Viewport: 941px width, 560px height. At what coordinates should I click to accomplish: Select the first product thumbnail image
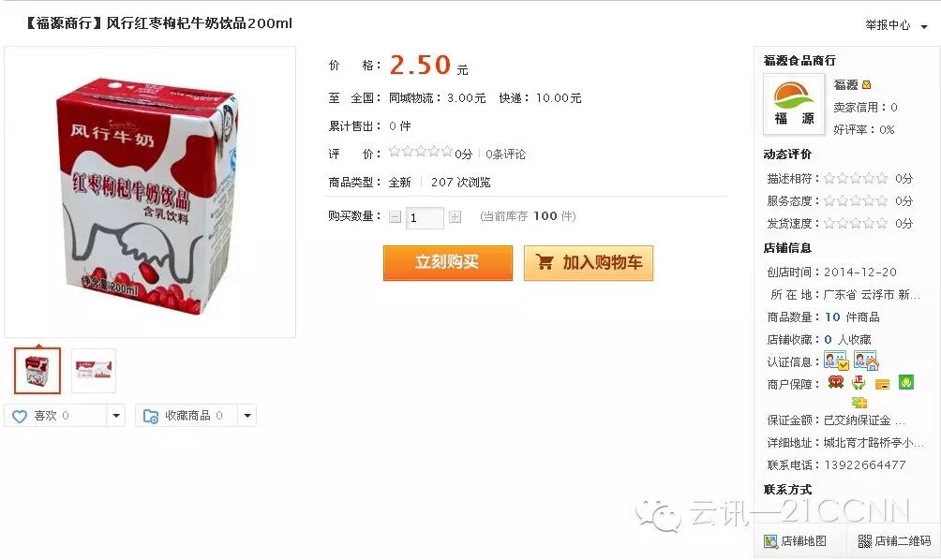coord(37,371)
